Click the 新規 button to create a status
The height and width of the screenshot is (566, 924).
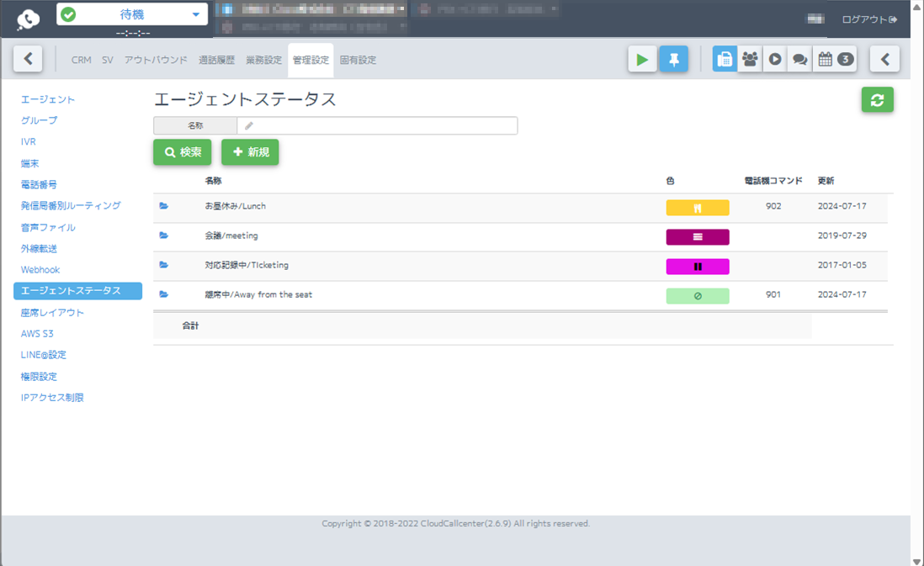[x=250, y=152]
